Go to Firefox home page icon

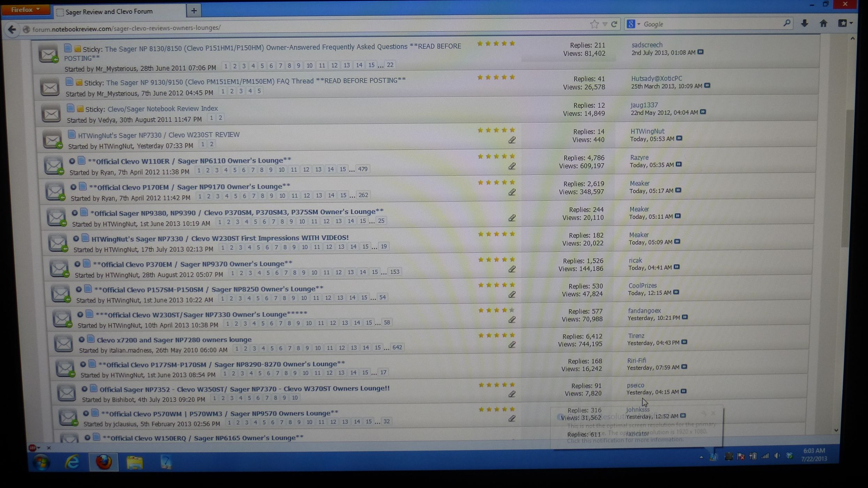[x=823, y=23]
